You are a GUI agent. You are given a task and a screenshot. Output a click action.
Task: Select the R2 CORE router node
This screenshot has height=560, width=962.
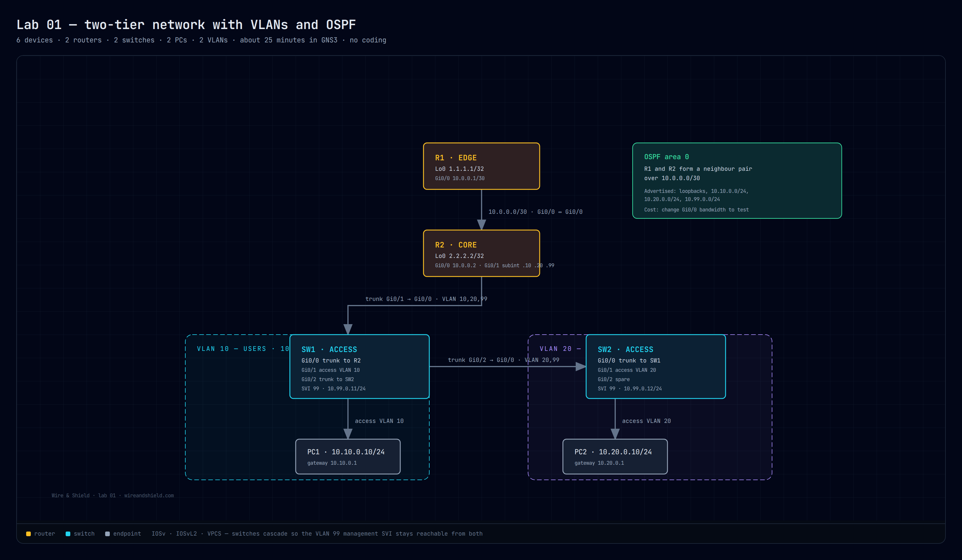(481, 253)
